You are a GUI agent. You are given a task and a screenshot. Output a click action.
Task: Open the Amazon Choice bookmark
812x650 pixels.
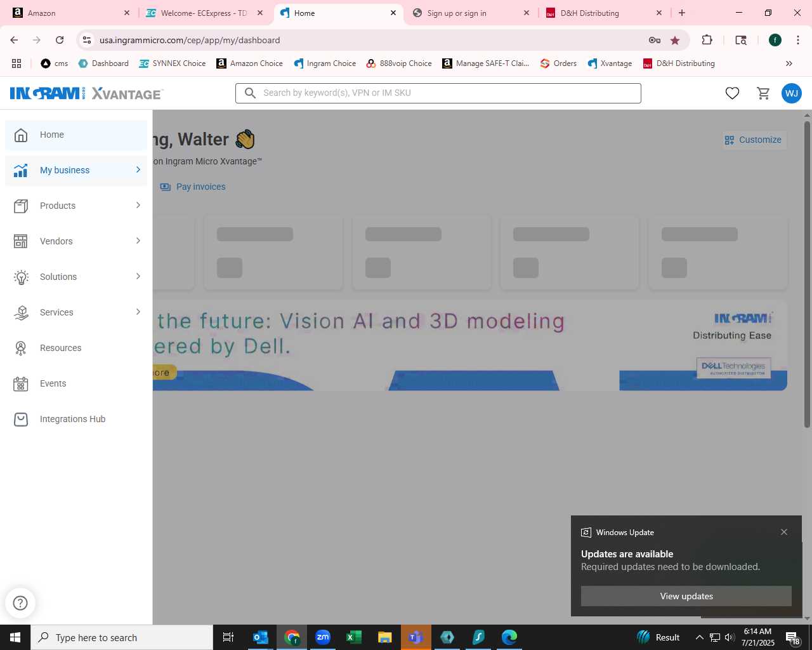tap(250, 63)
